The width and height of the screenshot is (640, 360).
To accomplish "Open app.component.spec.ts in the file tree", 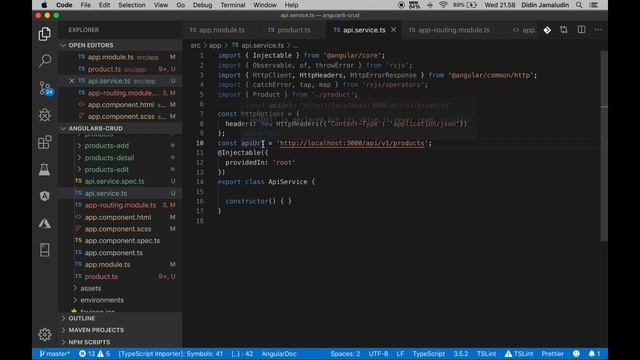I will 121,241.
